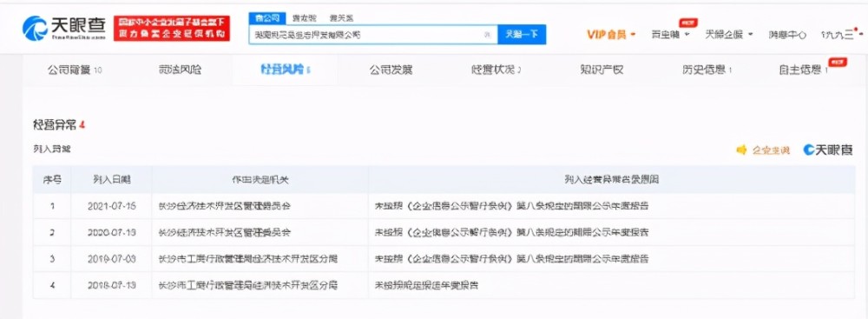Click the deciding authority in the 2020-07-13 row

click(224, 232)
